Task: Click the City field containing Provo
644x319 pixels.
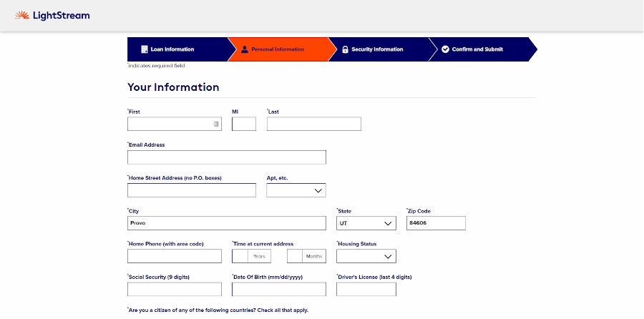Action: coord(227,223)
